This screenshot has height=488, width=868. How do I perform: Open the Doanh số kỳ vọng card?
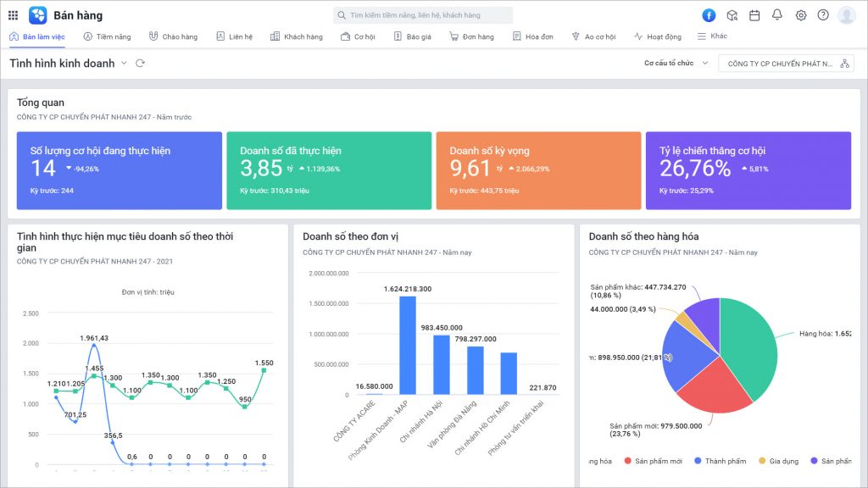(x=538, y=170)
